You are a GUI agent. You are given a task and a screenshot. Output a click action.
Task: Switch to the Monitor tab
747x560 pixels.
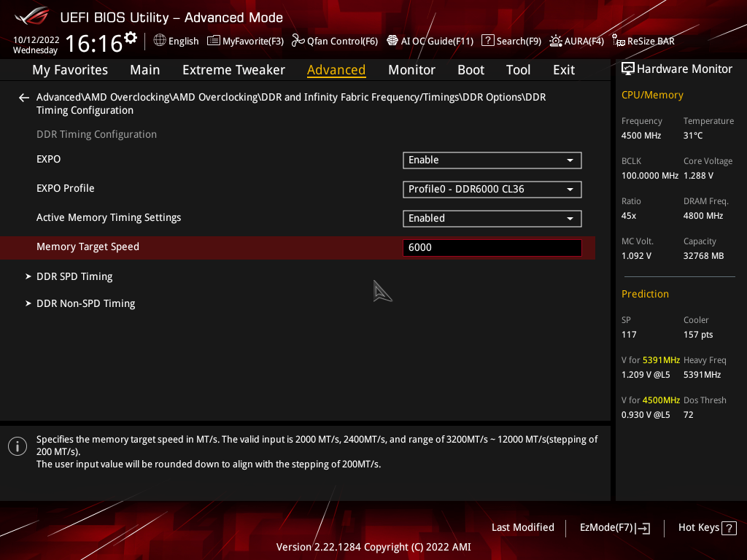pyautogui.click(x=411, y=70)
